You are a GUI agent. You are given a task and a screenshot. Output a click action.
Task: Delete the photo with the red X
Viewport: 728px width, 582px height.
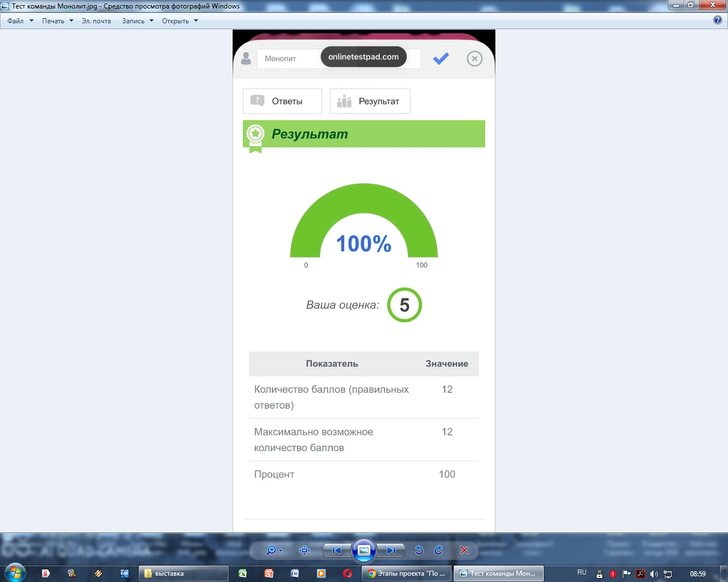click(x=464, y=550)
